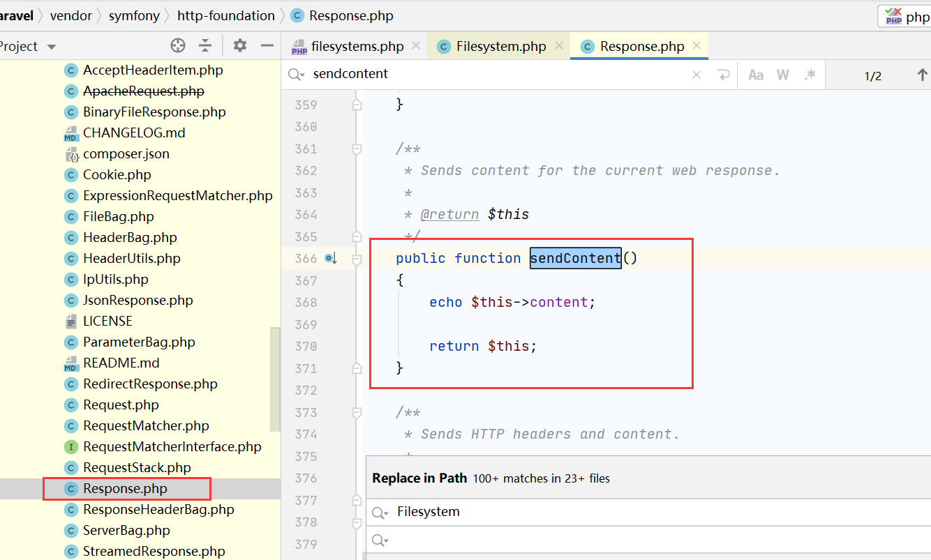Click the Filesystem replace search field

coord(489,511)
